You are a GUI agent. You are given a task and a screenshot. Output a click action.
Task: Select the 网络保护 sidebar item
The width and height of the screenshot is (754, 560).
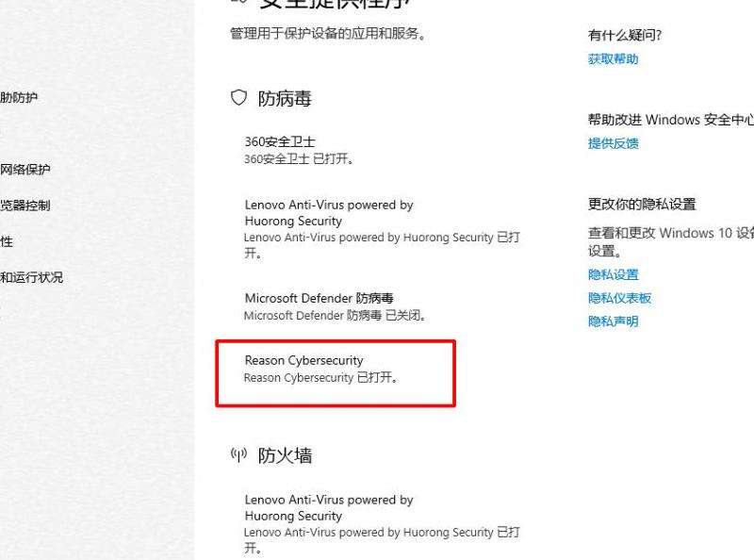25,170
